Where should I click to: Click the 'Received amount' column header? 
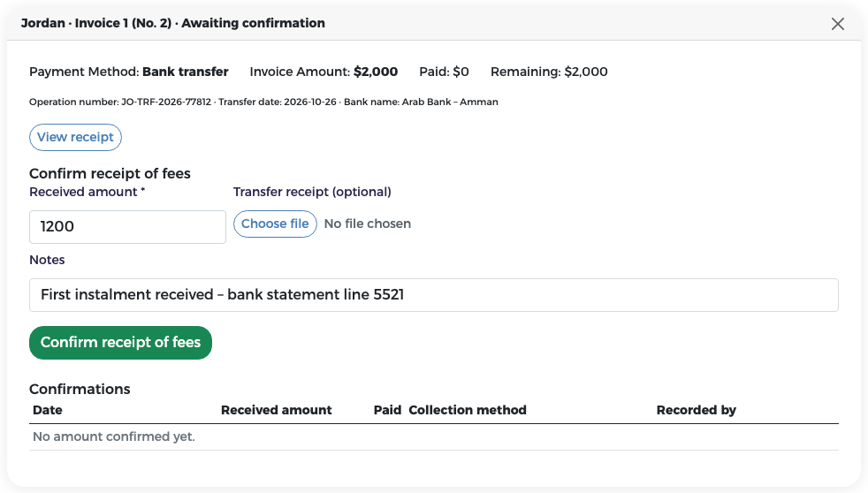pos(277,410)
